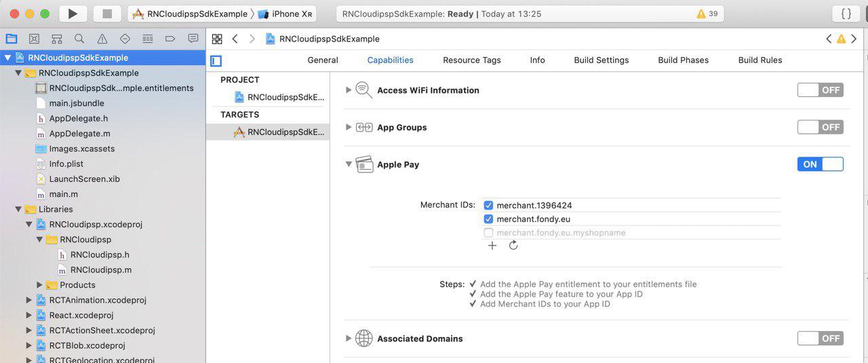868x363 pixels.
Task: Open the Info tab
Action: [x=538, y=60]
